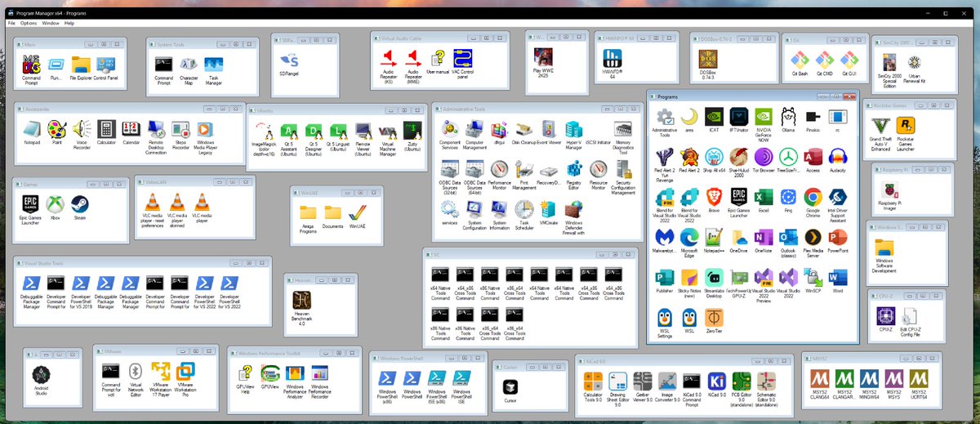Click the Run... icon in Main group
Screen dimensions: 980x424
coord(56,63)
